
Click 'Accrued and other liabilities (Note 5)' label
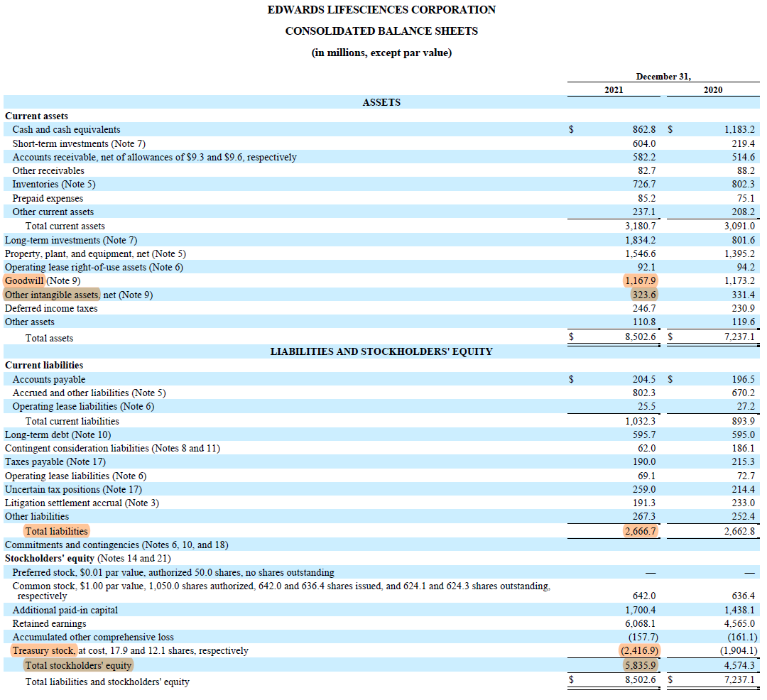point(89,393)
